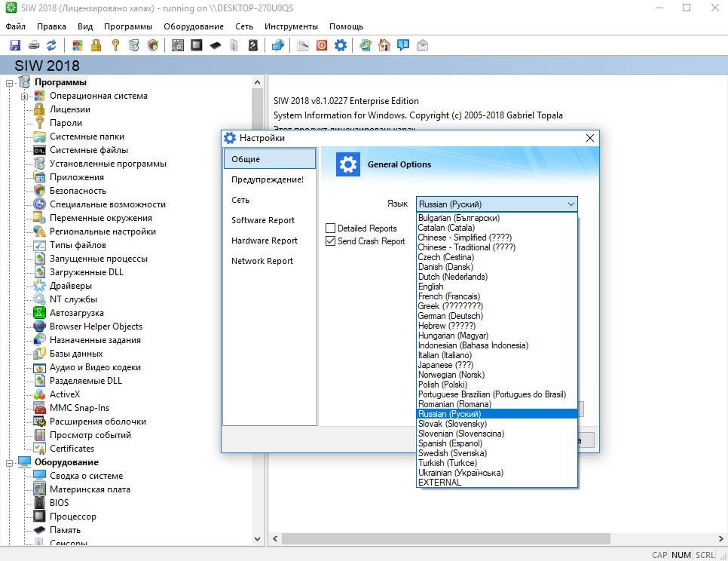The width and height of the screenshot is (728, 561).
Task: Click the Print toolbar icon
Action: (33, 45)
